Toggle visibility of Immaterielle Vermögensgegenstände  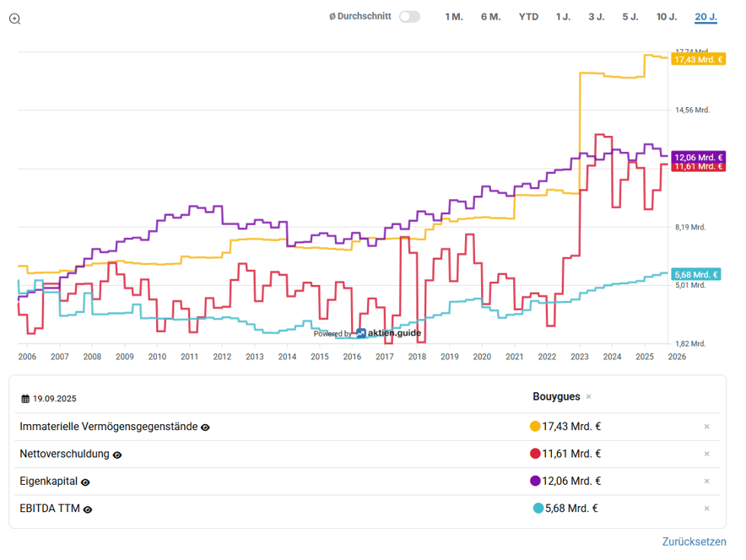pos(205,428)
